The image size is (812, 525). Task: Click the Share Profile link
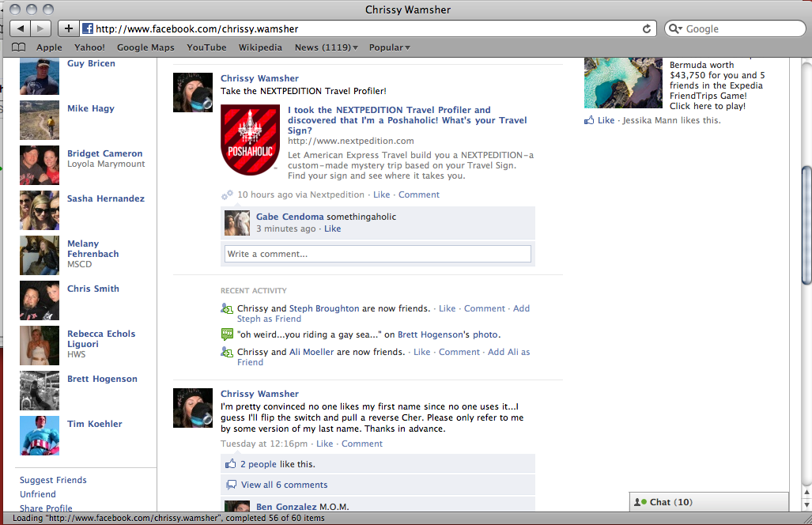[x=46, y=508]
